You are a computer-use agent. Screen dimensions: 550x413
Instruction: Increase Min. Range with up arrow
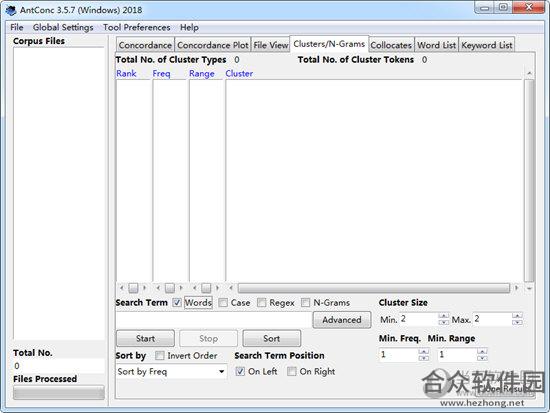tap(482, 351)
